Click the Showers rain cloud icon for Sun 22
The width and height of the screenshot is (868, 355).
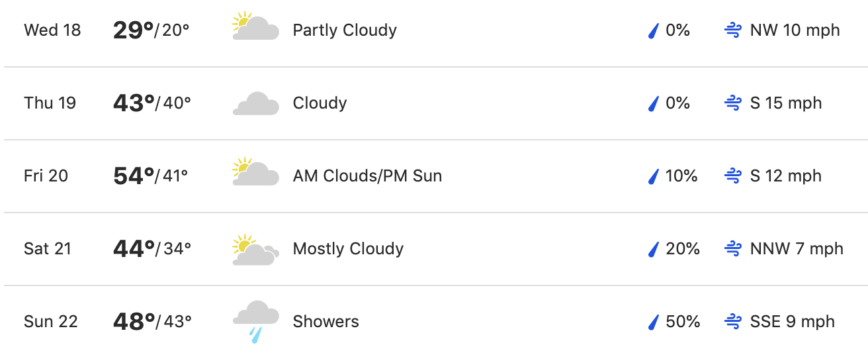(255, 322)
